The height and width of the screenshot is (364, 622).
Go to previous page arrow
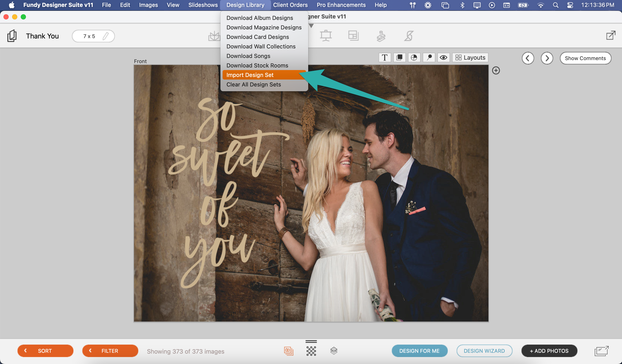pyautogui.click(x=528, y=58)
